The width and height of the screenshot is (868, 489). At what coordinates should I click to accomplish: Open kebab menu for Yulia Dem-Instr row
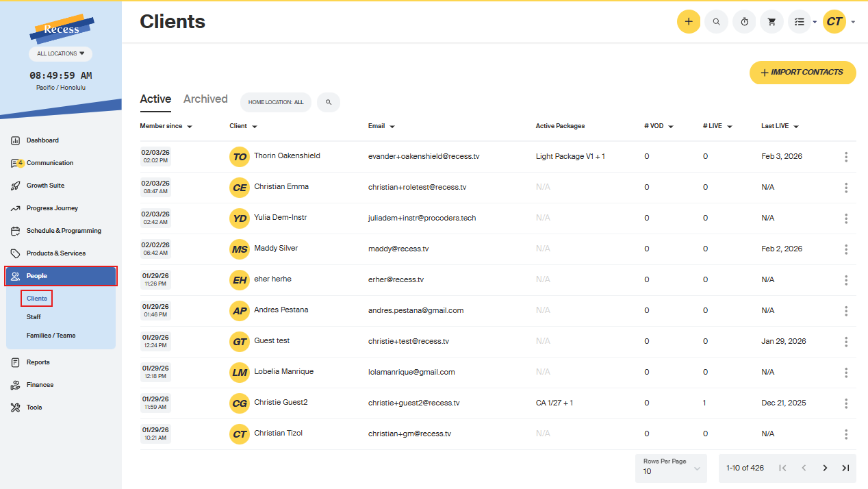click(x=846, y=218)
